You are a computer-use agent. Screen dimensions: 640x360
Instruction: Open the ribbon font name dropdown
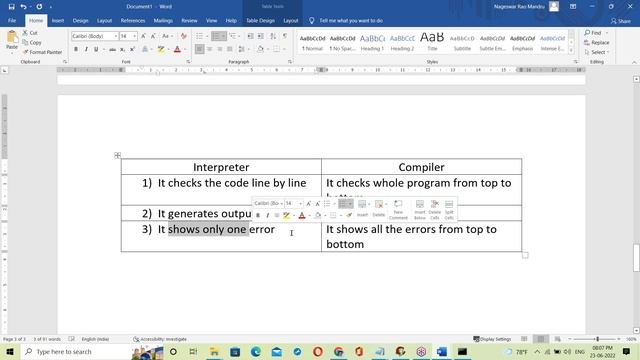[116, 36]
